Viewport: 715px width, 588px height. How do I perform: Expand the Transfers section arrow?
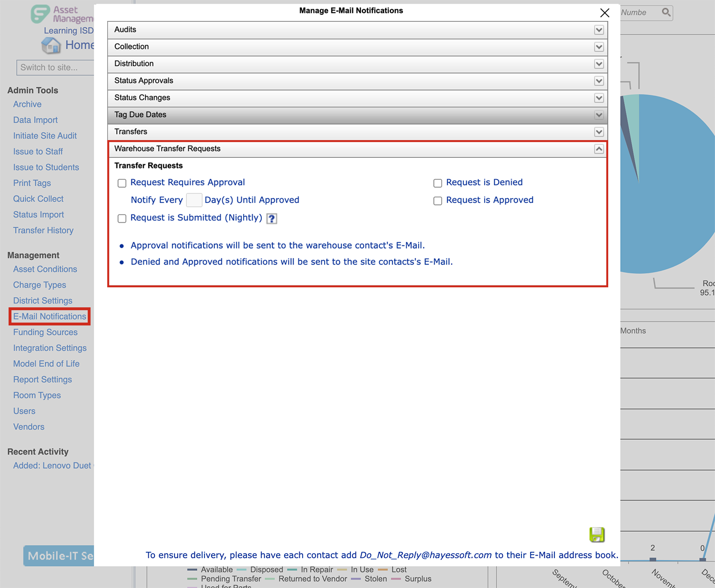point(599,132)
